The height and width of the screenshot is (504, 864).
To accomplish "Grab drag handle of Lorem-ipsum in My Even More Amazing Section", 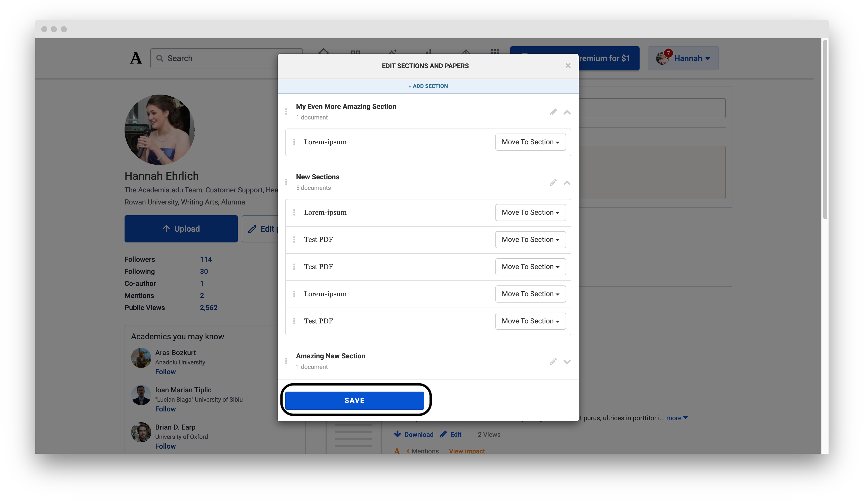I will [294, 142].
